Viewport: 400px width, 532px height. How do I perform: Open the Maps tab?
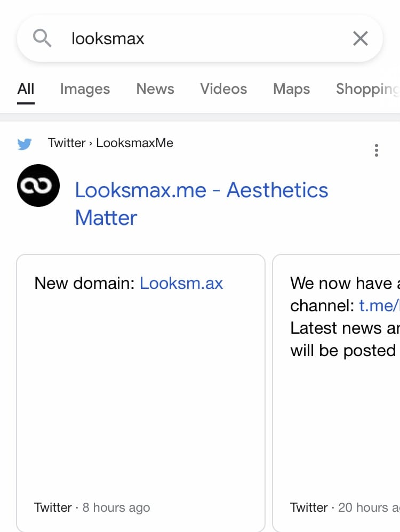click(x=291, y=89)
